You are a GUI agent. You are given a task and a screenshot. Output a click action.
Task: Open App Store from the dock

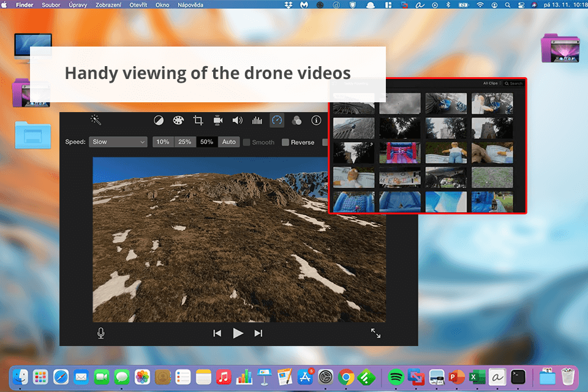click(305, 377)
